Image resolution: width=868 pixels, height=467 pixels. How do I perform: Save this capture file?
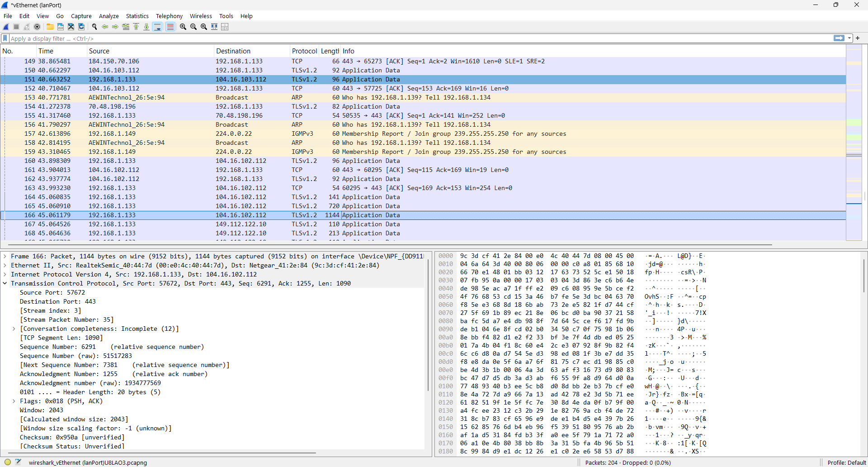pos(61,27)
